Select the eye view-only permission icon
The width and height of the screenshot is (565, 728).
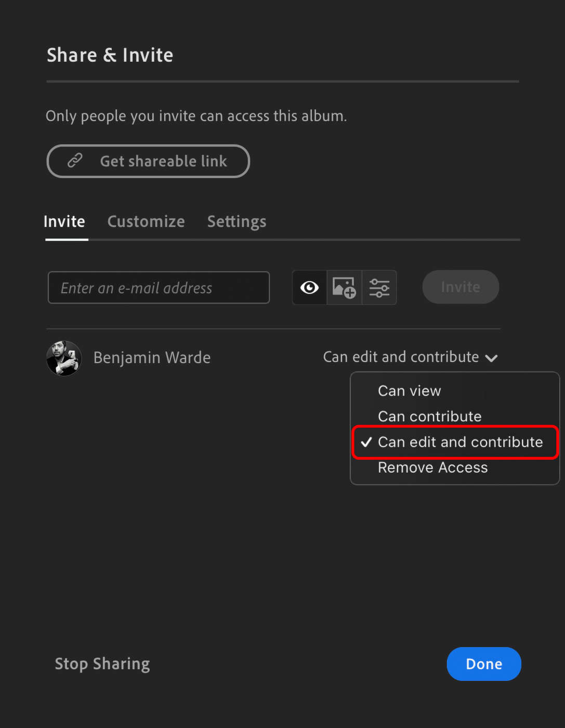tap(309, 288)
